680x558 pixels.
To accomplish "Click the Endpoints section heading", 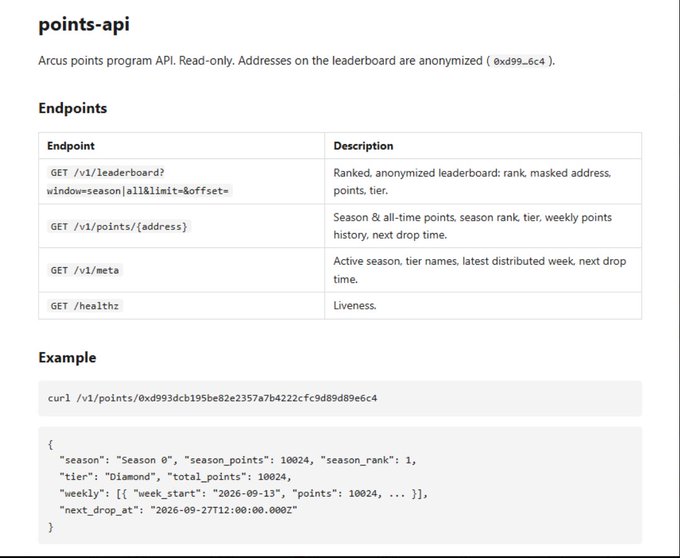I will 72,108.
